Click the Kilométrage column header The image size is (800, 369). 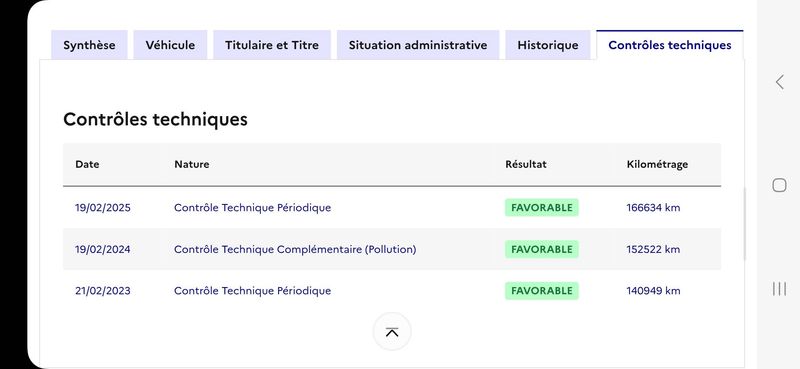(x=657, y=164)
